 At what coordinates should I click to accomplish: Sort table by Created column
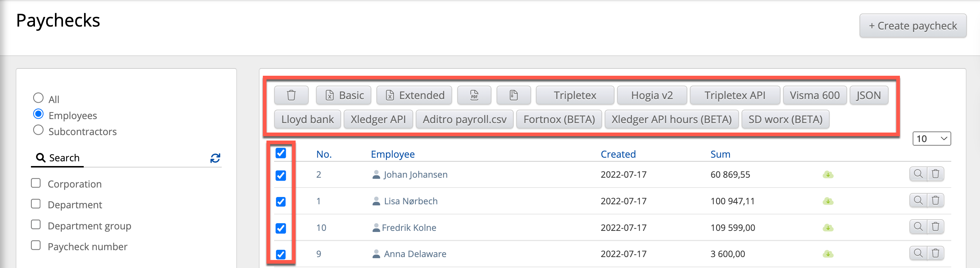tap(618, 154)
